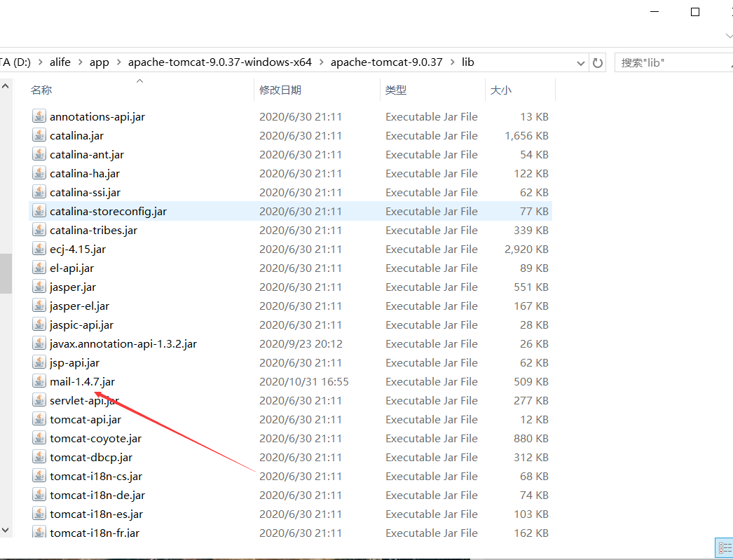The height and width of the screenshot is (560, 733).
Task: Click the javax.annotation-api-1.3.2.jar icon
Action: point(39,343)
